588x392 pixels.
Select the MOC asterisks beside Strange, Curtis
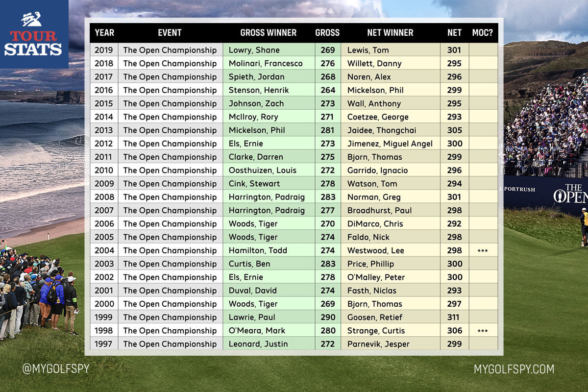pyautogui.click(x=483, y=331)
